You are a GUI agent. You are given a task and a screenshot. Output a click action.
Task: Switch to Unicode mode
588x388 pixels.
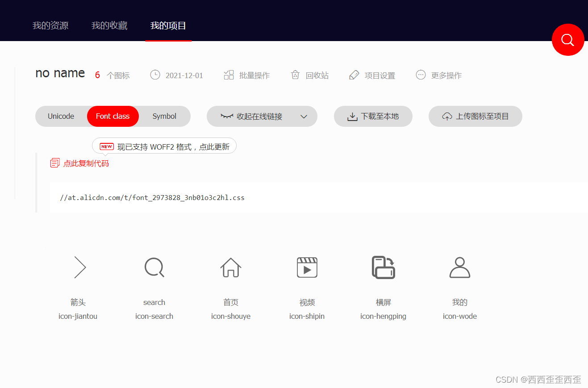point(61,116)
